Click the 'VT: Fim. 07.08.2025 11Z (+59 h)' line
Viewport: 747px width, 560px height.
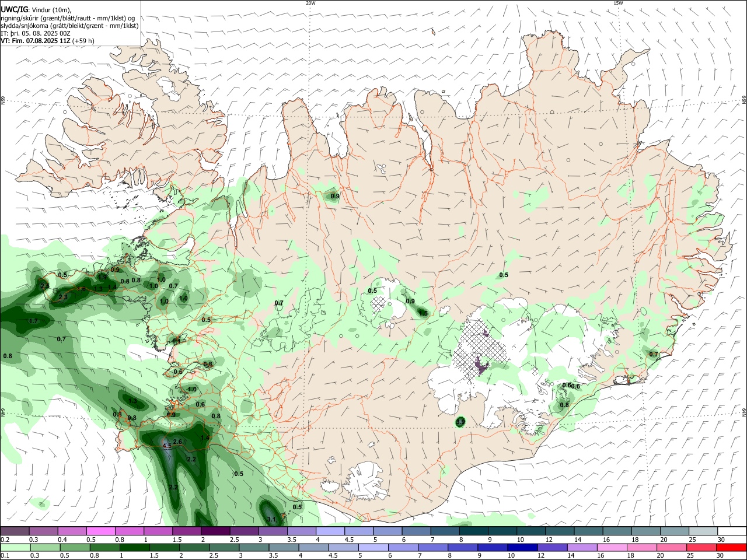point(47,41)
